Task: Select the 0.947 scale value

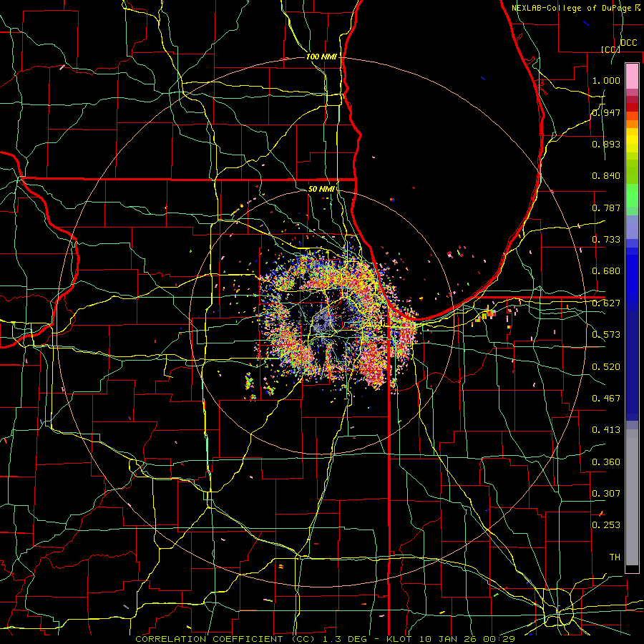Action: pos(606,112)
